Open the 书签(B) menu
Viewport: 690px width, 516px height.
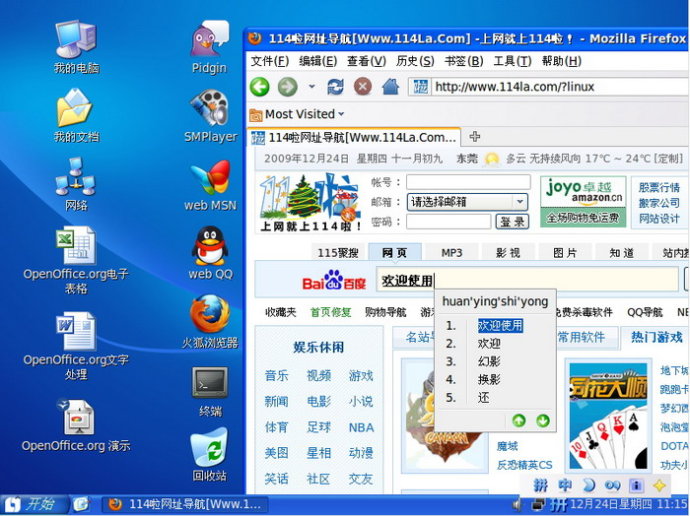tap(463, 61)
